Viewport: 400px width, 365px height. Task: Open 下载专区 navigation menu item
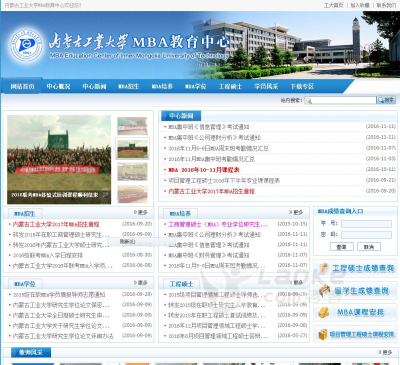click(302, 86)
